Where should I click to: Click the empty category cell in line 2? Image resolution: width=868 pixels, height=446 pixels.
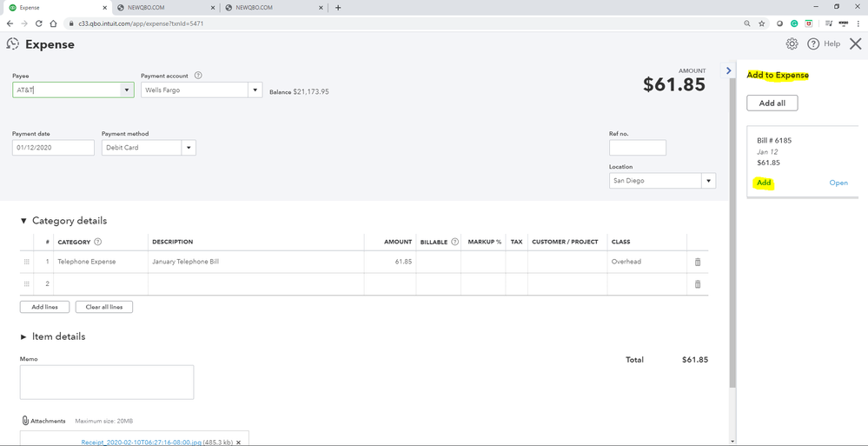[x=102, y=283]
